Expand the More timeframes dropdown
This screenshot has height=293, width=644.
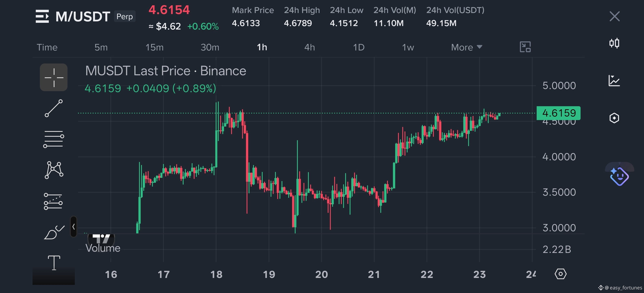[467, 47]
